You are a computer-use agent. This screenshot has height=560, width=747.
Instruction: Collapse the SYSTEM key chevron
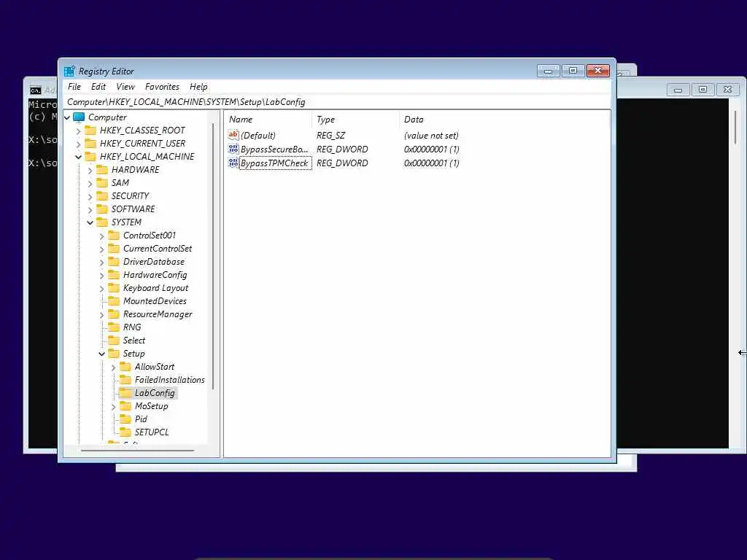(x=90, y=222)
